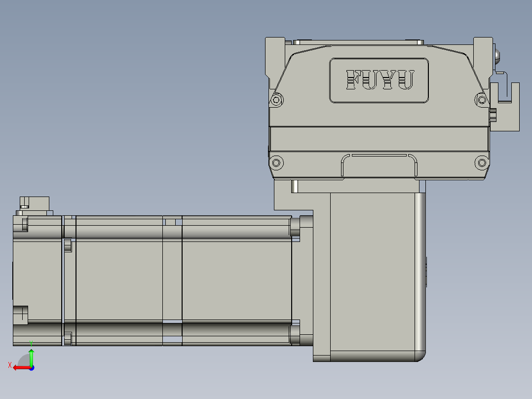Image resolution: width=532 pixels, height=399 pixels.
Task: Select the motor rear end cap
Action: pyautogui.click(x=38, y=280)
